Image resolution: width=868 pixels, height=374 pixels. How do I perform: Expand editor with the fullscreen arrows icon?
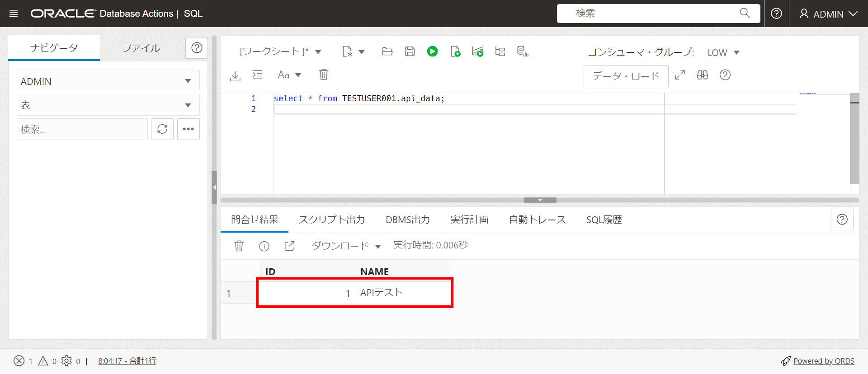click(680, 75)
